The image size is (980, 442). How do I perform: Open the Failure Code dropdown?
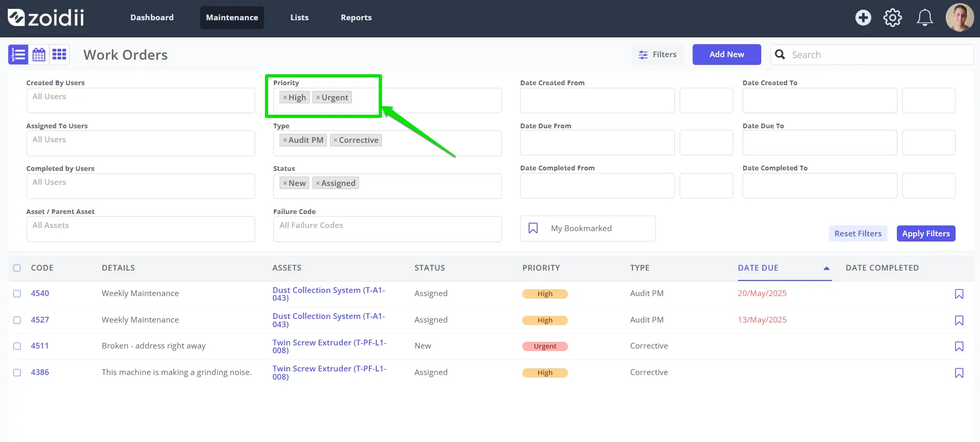pos(388,229)
